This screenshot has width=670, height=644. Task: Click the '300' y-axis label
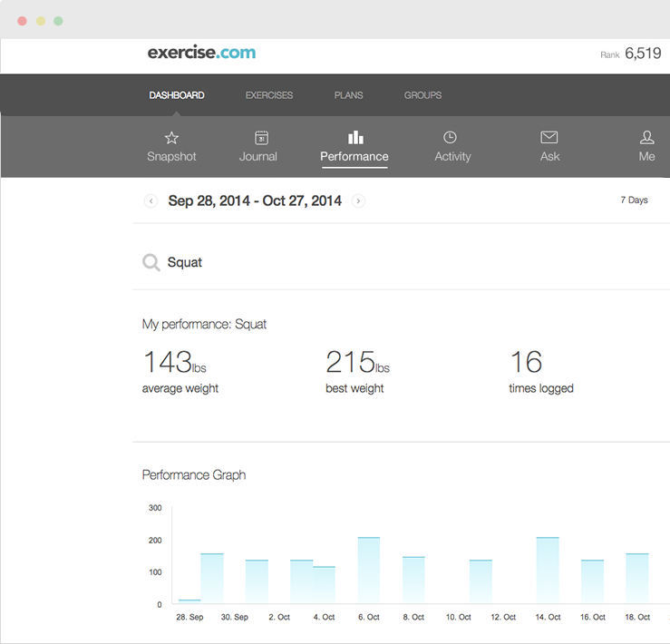tap(155, 508)
